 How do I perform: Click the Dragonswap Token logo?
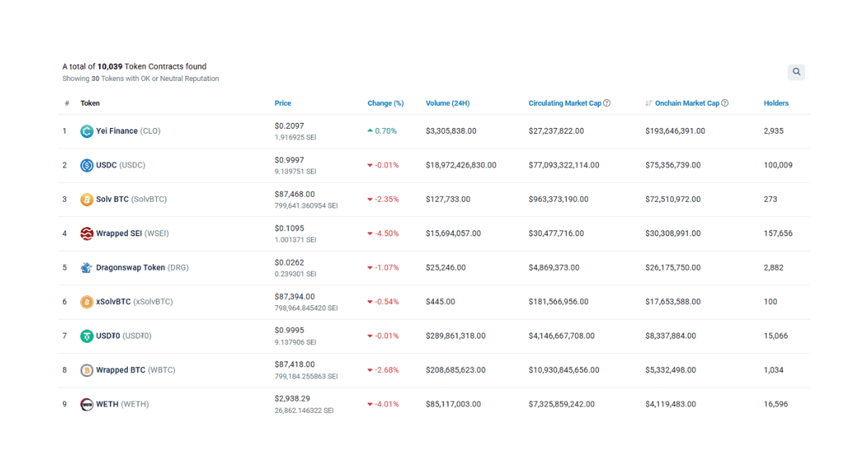point(87,268)
